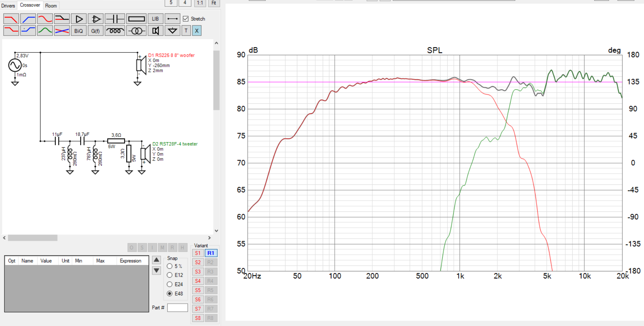Viewport: 644px width, 326px height.
Task: Add a ground symbol
Action: (x=172, y=31)
